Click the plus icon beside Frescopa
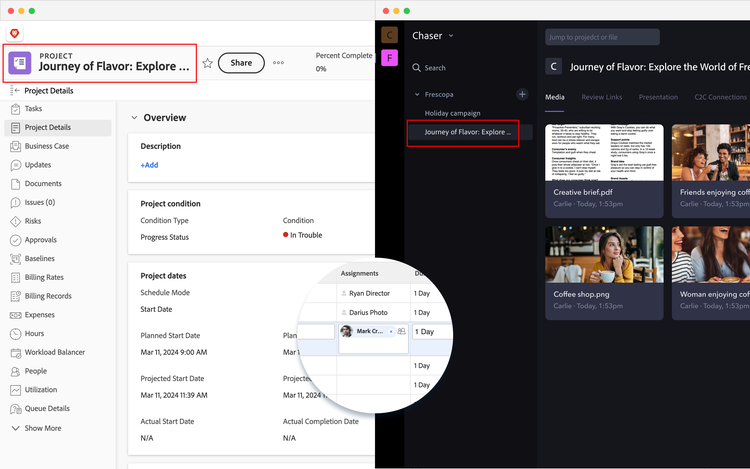Screen dimensions: 750x469 click(x=521, y=94)
